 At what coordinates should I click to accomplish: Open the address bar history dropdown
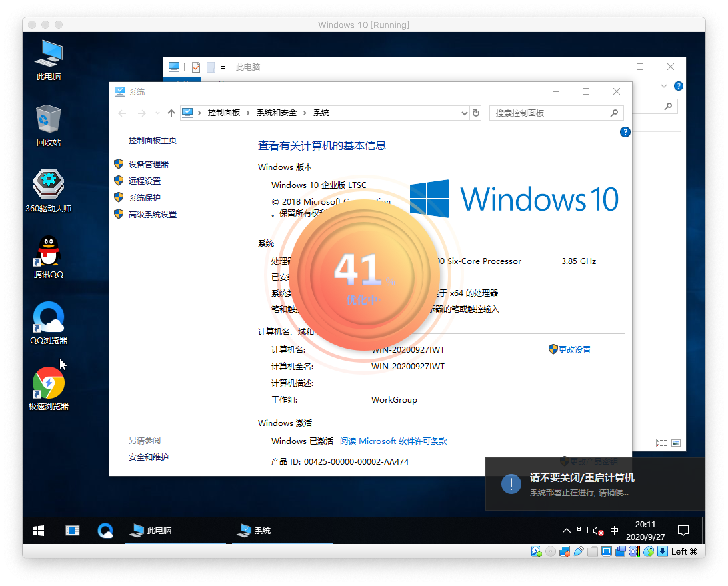[x=465, y=113]
